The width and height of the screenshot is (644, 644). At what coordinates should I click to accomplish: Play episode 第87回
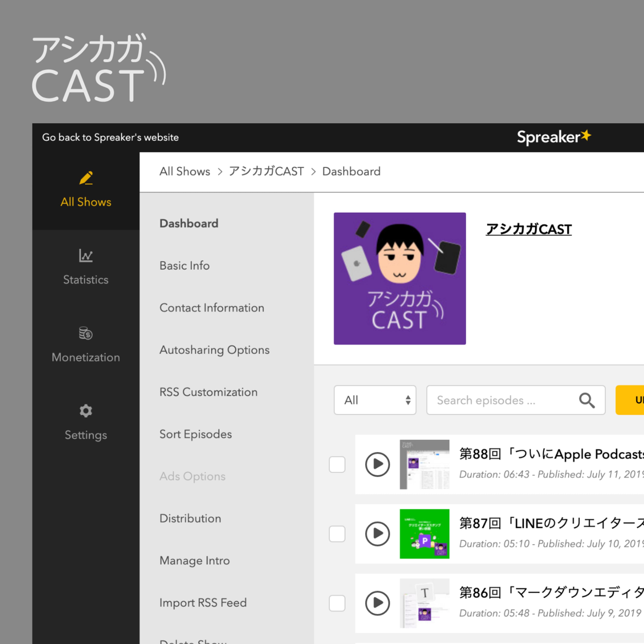point(377,534)
